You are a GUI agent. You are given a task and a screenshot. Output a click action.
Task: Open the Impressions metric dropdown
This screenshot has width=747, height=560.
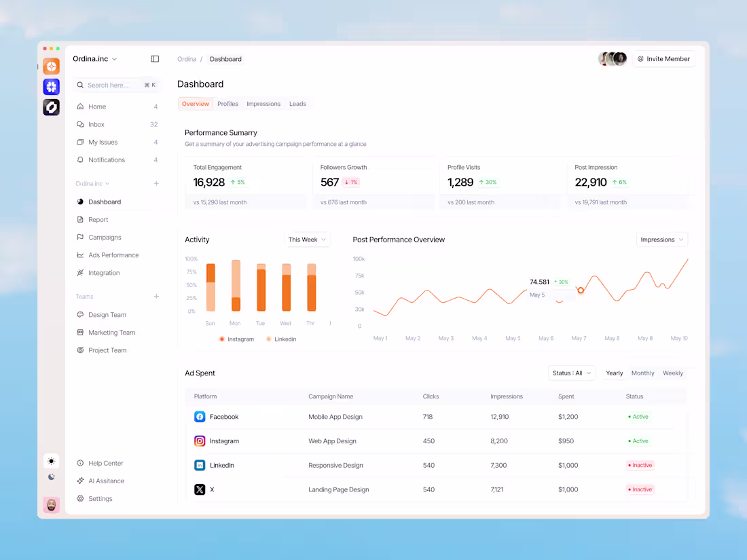(x=661, y=239)
